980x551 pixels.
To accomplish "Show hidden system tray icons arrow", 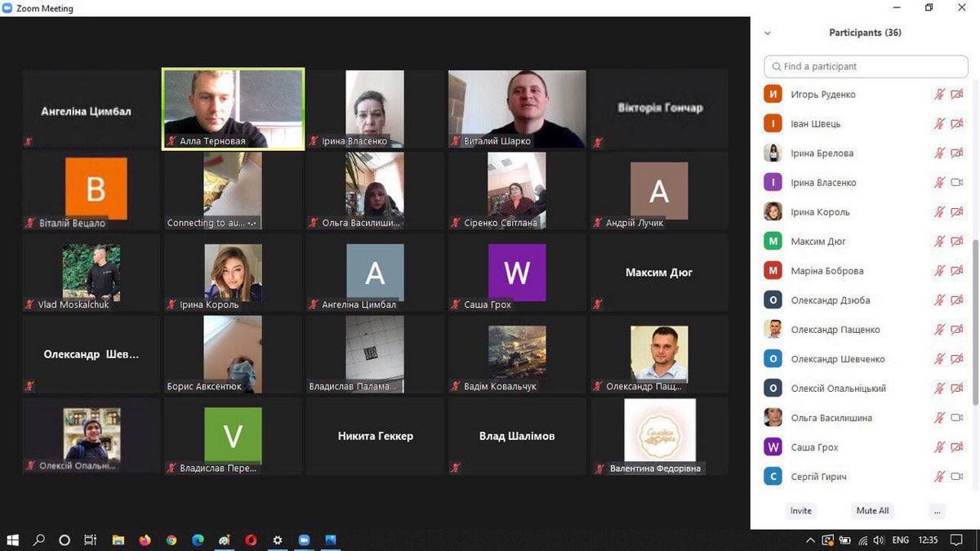I will click(x=810, y=540).
